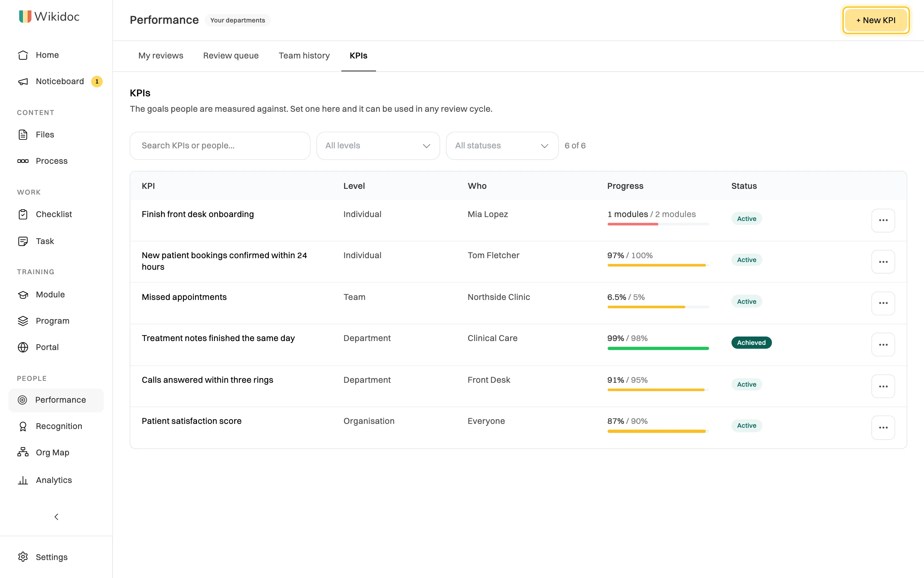Screen dimensions: 924x578
Task: Collapse the sidebar with left chevron
Action: [x=56, y=517]
